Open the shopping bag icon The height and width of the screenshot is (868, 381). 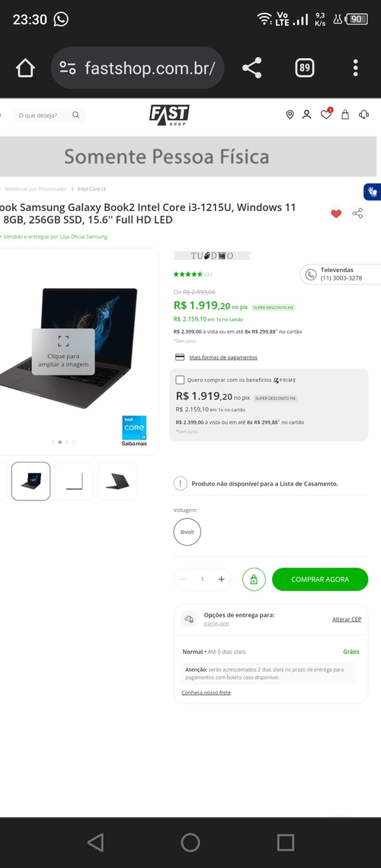(x=345, y=114)
